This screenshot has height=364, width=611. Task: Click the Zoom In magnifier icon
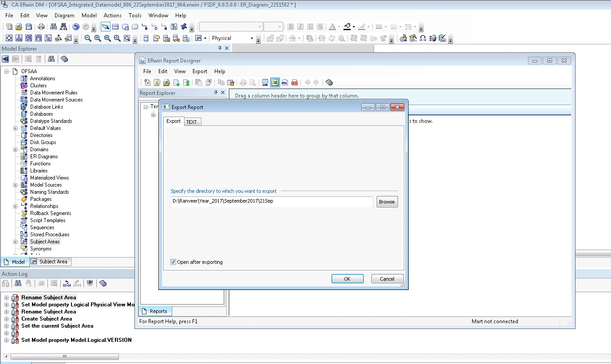click(x=97, y=38)
